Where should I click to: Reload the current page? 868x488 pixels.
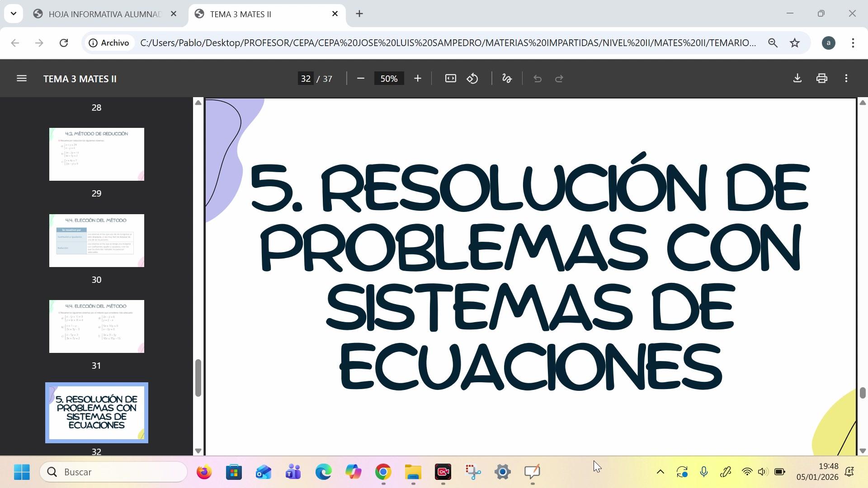(x=64, y=43)
